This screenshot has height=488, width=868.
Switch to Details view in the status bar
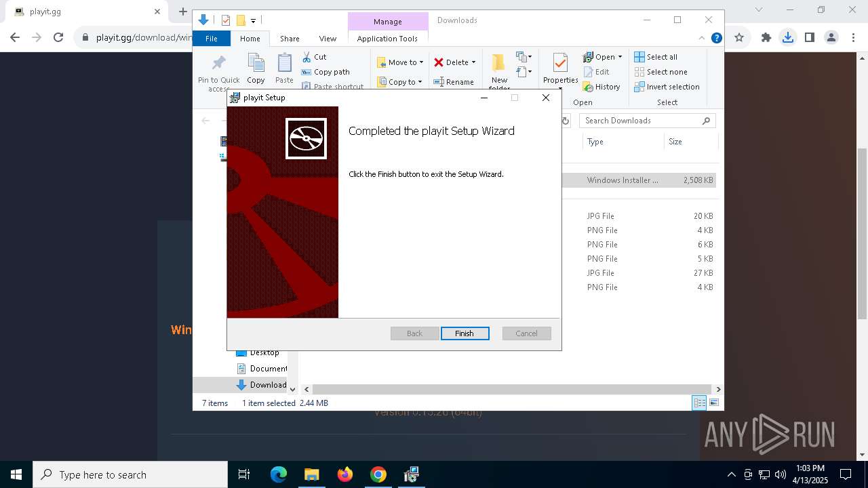[x=699, y=403]
